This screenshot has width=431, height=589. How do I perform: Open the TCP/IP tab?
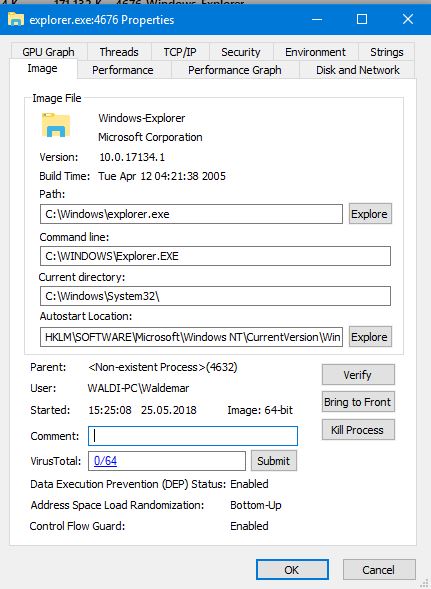180,52
